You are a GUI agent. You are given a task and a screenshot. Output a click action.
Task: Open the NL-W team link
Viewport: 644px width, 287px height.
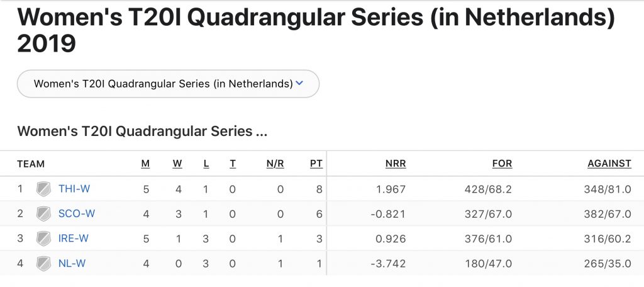(72, 262)
